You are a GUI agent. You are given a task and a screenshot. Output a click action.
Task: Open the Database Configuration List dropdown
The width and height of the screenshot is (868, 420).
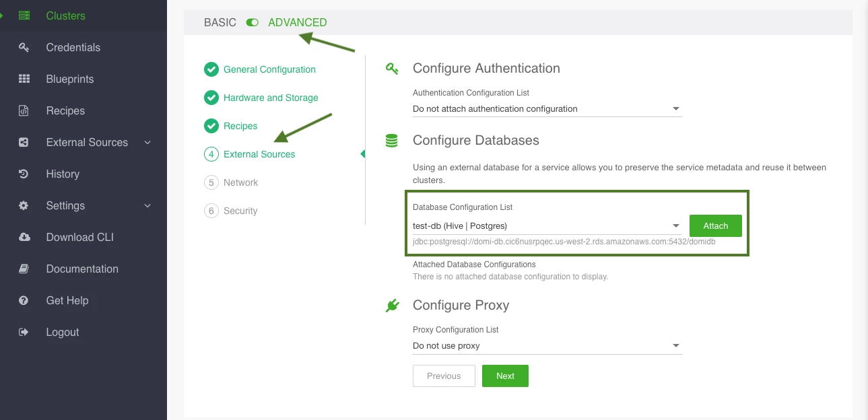click(547, 225)
